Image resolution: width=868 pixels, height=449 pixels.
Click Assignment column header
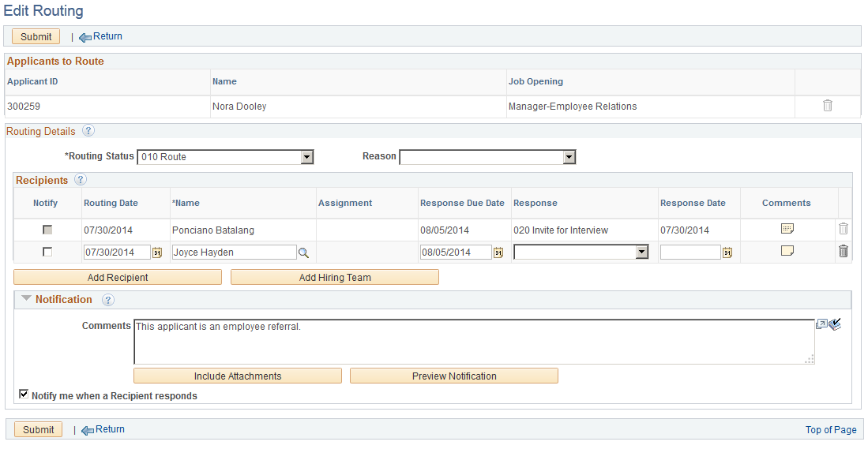click(345, 203)
